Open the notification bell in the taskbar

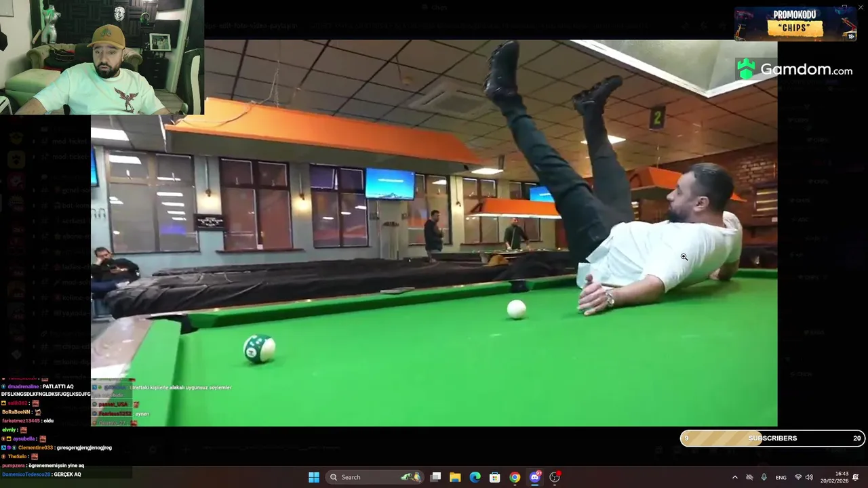point(856,477)
